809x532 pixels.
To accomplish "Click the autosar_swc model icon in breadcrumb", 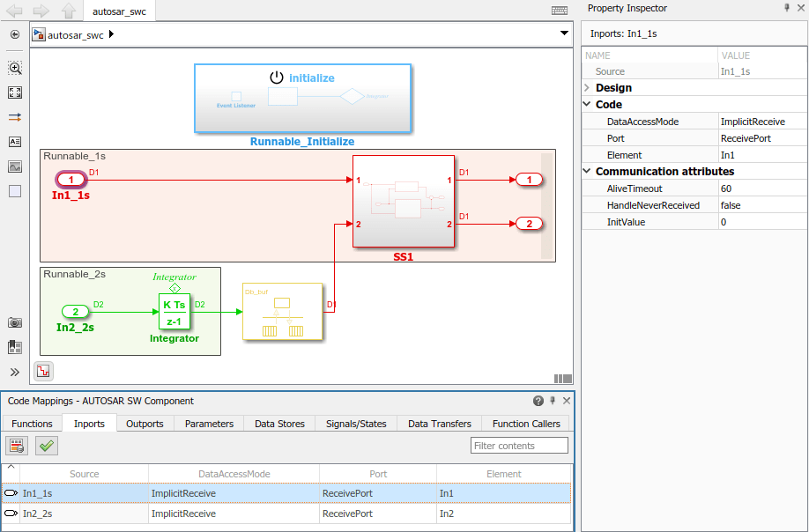I will (39, 34).
